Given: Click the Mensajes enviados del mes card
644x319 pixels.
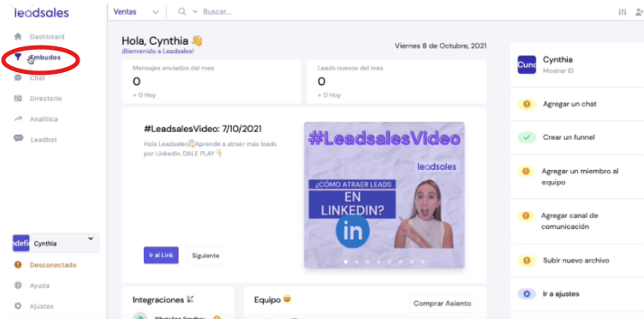Looking at the screenshot, I should [211, 82].
